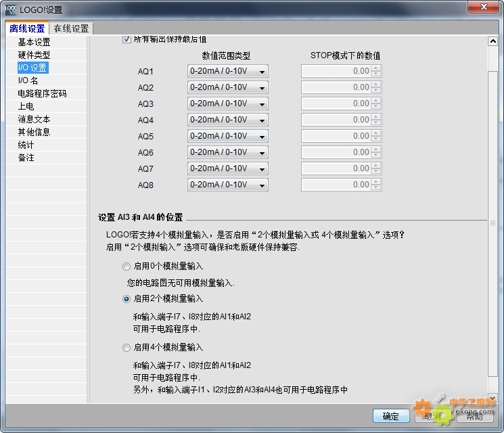Select 硬件类型 in the sidebar
Image resolution: width=504 pixels, height=433 pixels.
point(34,55)
